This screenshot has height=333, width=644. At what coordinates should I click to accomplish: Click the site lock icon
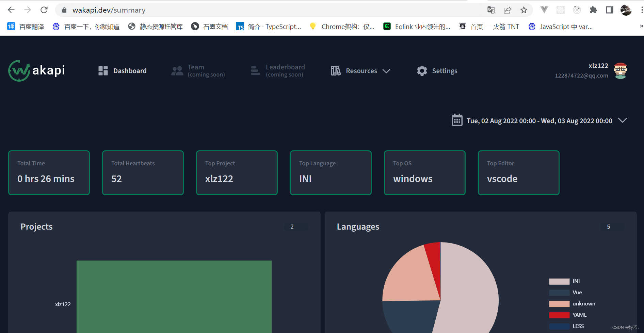64,10
